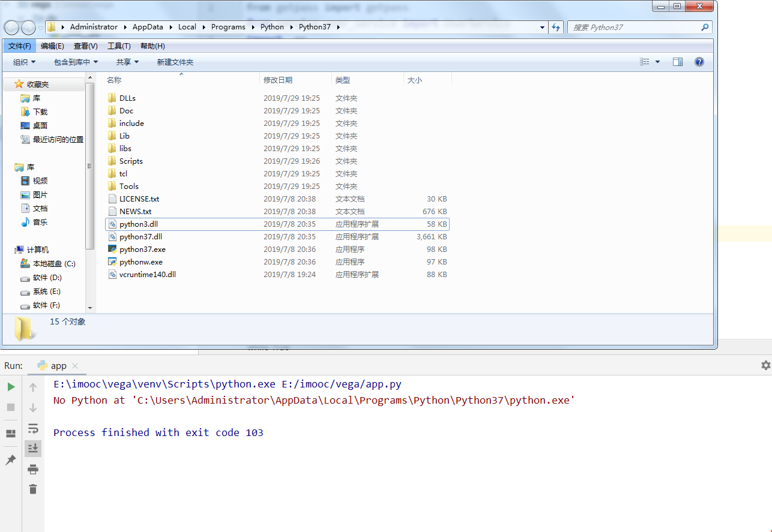Toggle Soft-Wrap in the Run console
Viewport: 772px width, 532px height.
pos(33,428)
